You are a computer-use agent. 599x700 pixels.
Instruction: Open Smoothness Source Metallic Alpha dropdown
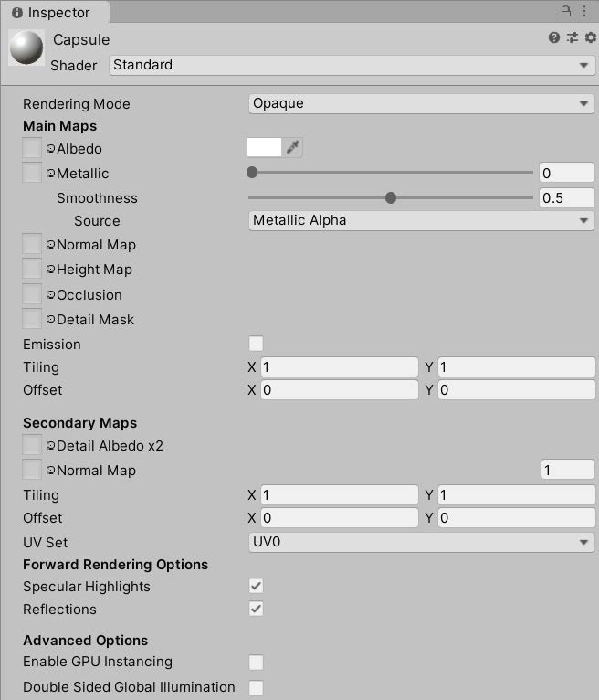click(x=422, y=220)
